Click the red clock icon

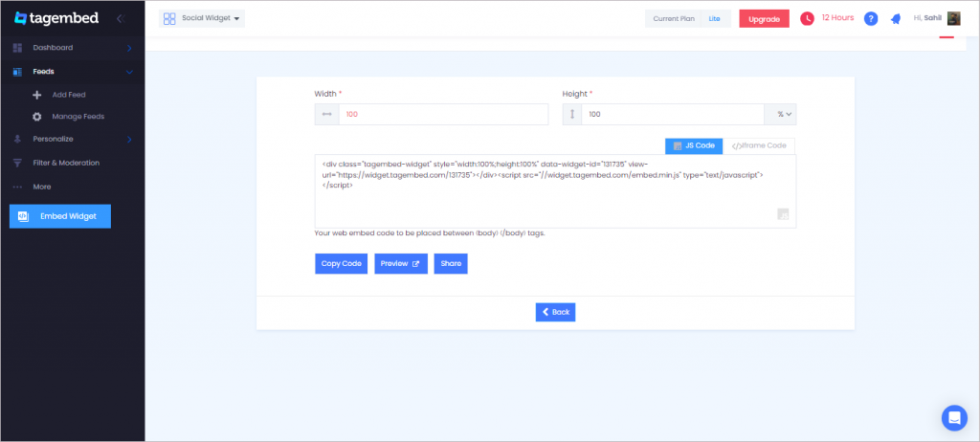(x=807, y=18)
